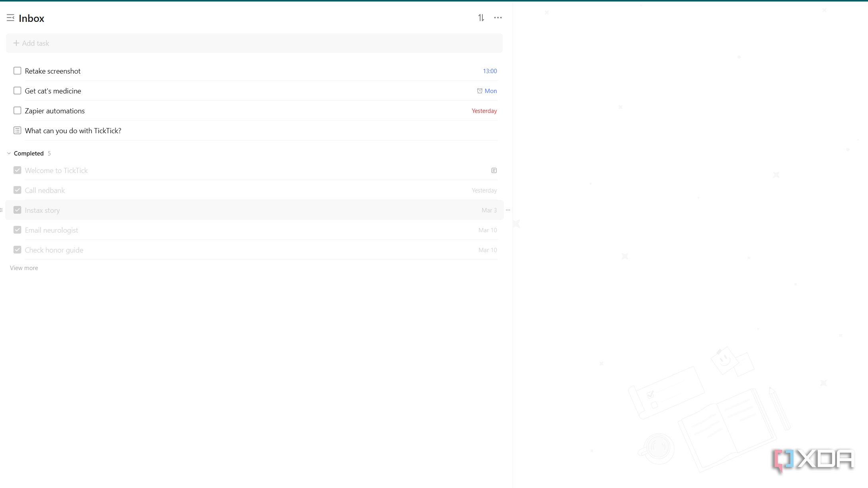Focus the Add task input field
The height and width of the screenshot is (488, 868).
tap(254, 43)
